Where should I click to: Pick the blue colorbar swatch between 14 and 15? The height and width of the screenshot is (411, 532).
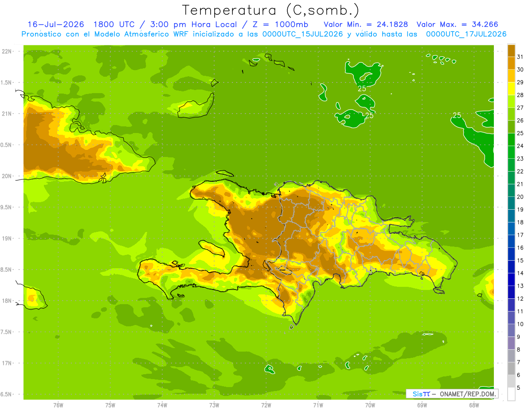(x=511, y=267)
